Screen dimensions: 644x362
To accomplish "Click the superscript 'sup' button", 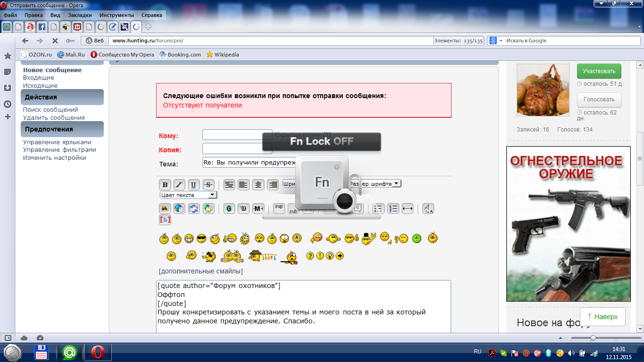I will pyautogui.click(x=279, y=208).
